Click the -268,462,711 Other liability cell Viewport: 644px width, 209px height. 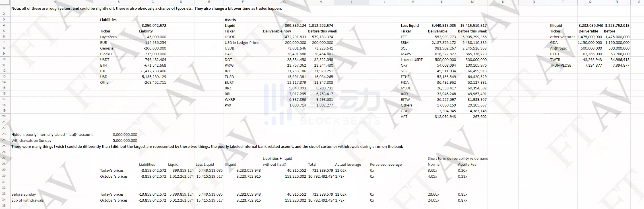155,82
